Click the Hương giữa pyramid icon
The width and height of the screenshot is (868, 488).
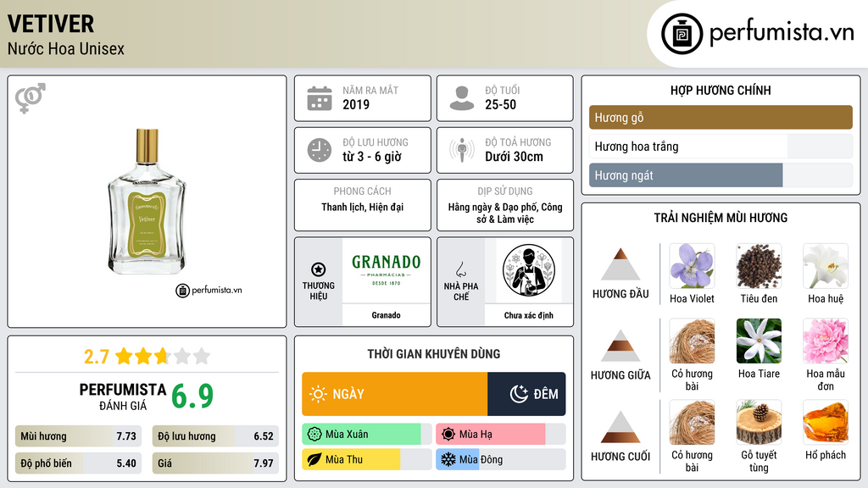click(x=620, y=346)
